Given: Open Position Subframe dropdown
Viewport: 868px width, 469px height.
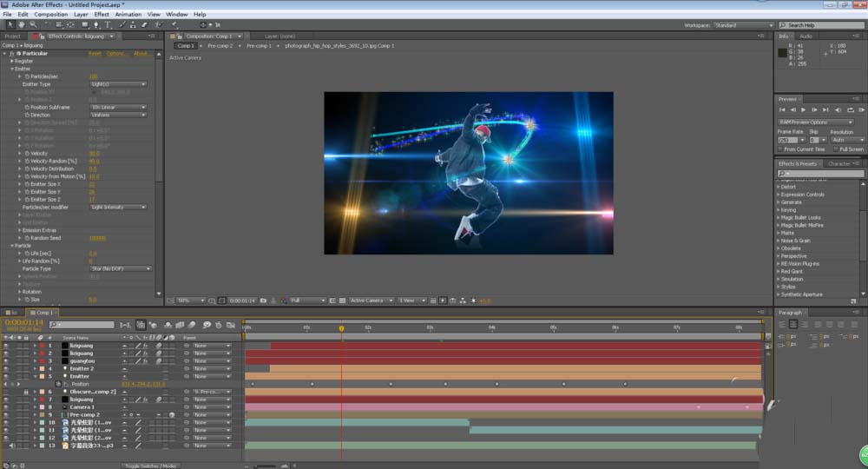Looking at the screenshot, I should [x=118, y=108].
